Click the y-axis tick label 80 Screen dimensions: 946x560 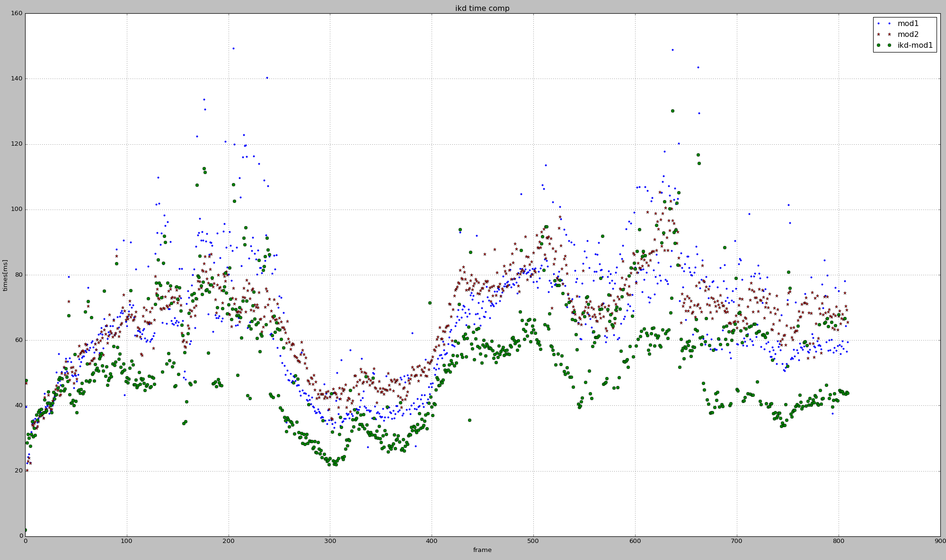[19, 275]
